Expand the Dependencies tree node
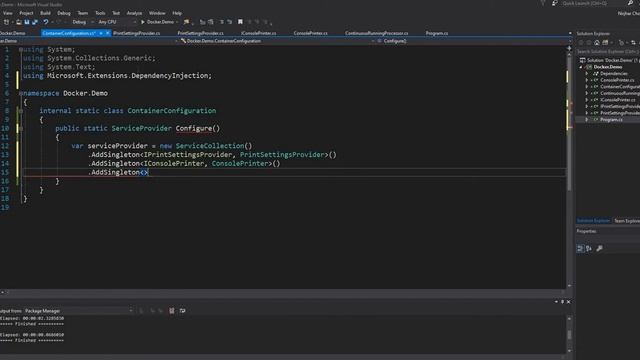Screen dimensions: 640x360 pyautogui.click(x=587, y=73)
